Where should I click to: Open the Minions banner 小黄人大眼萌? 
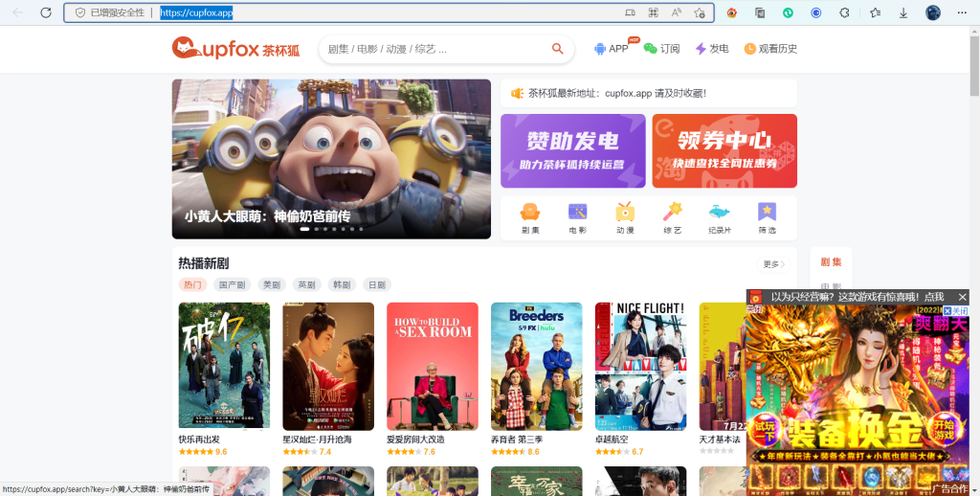point(331,159)
